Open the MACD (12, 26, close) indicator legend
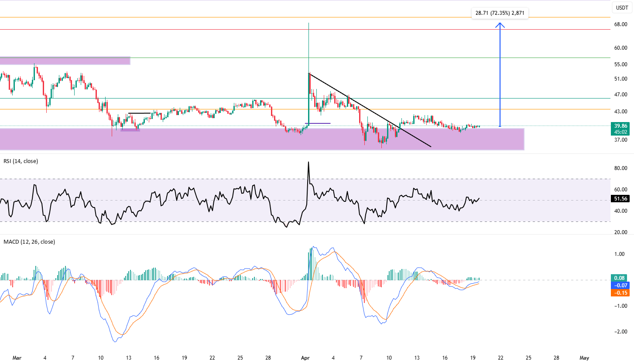The width and height of the screenshot is (634, 364). (29, 242)
